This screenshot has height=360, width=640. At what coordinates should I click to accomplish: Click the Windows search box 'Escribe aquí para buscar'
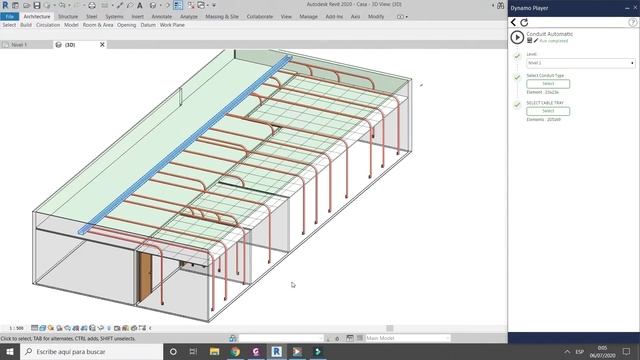[x=92, y=351]
